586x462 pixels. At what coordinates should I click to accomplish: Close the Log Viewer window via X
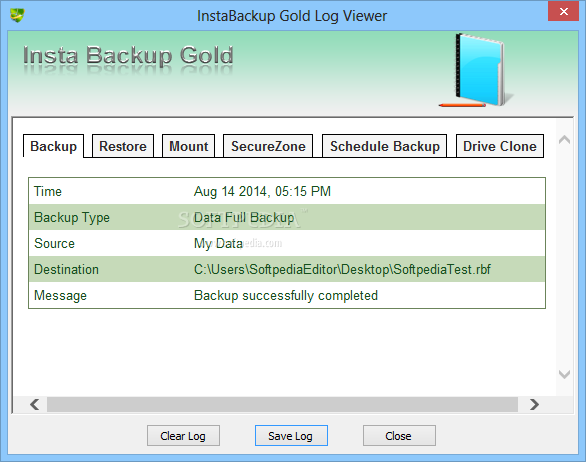pyautogui.click(x=564, y=11)
